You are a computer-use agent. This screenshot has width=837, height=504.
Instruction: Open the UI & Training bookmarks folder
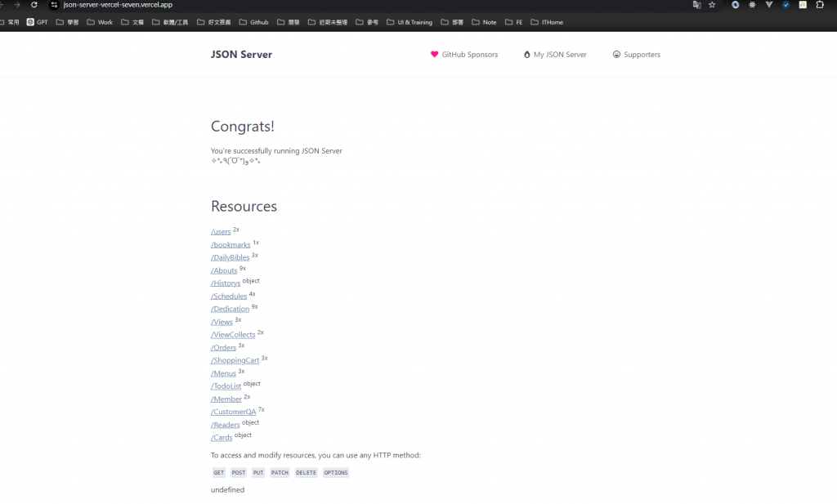coord(410,22)
